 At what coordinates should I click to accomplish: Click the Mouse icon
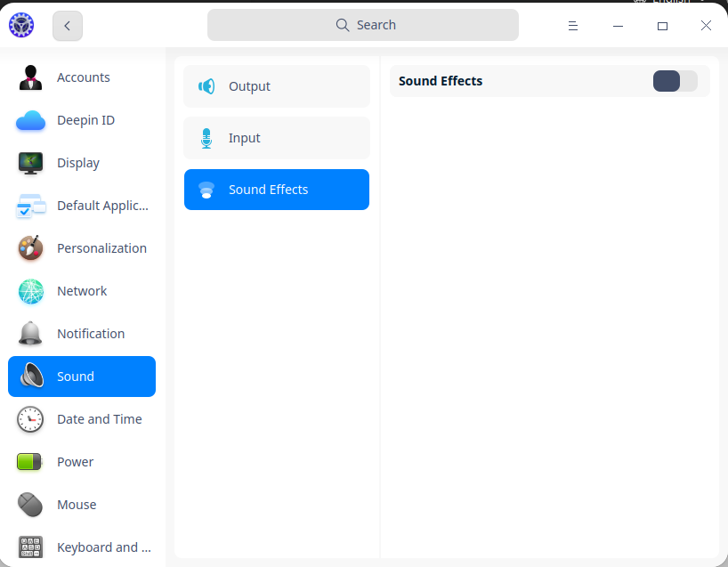coord(30,505)
